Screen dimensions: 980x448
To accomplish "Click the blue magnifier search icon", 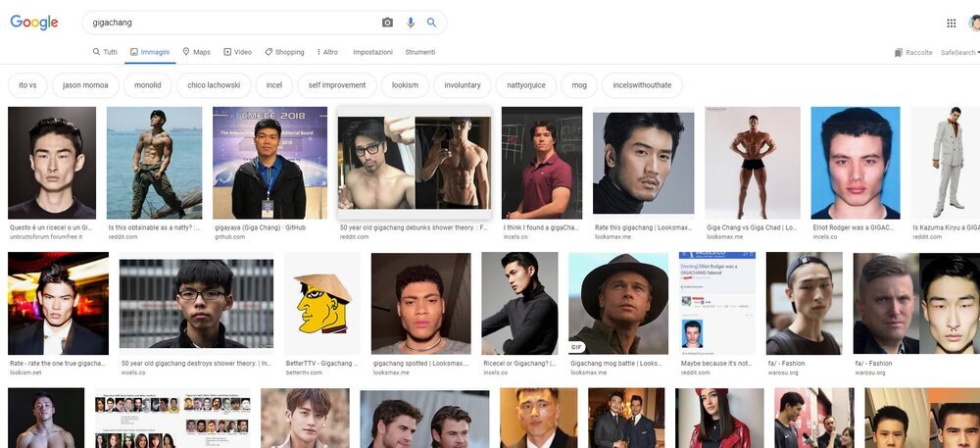I will click(x=432, y=23).
